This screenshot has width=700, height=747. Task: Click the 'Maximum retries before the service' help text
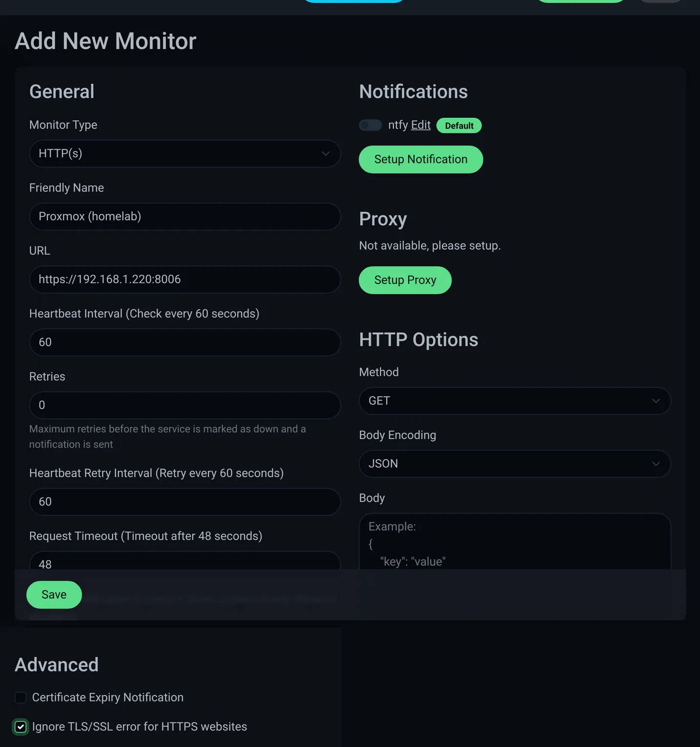coord(167,437)
